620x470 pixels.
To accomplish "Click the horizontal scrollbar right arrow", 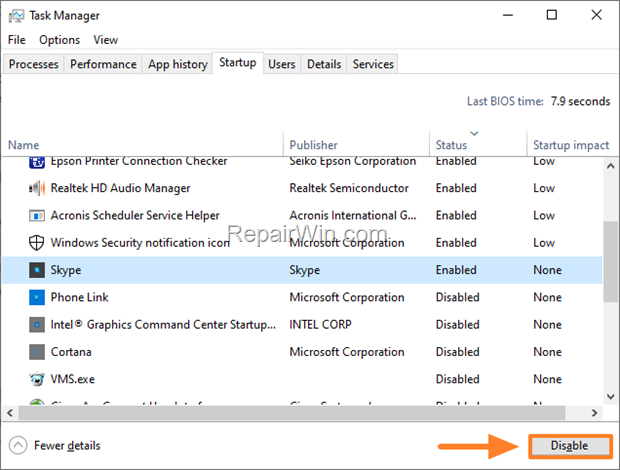I will click(x=594, y=413).
